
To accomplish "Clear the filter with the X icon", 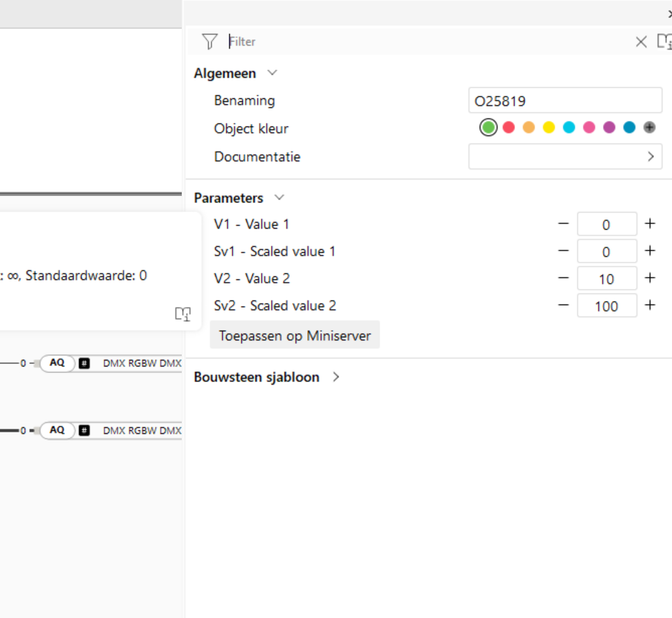I will (x=641, y=42).
